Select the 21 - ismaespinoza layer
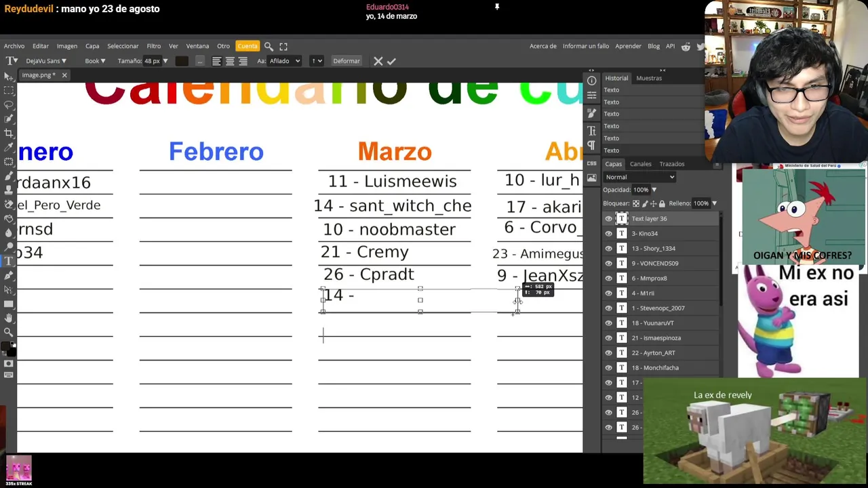Viewport: 868px width, 488px height. point(661,338)
